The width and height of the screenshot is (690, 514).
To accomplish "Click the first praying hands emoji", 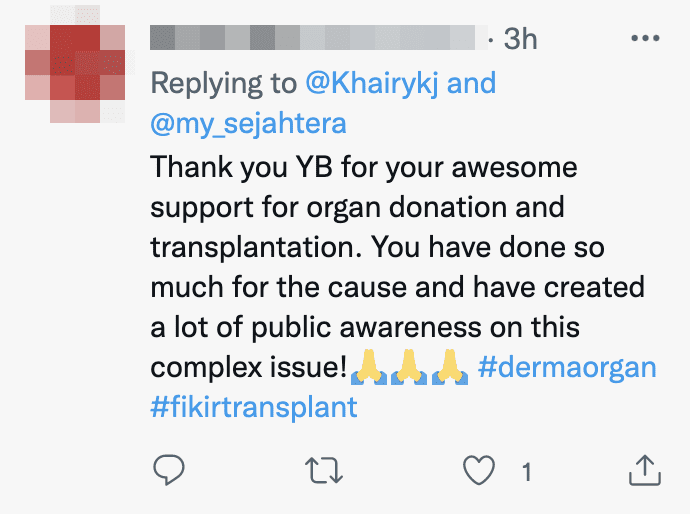I will click(369, 367).
